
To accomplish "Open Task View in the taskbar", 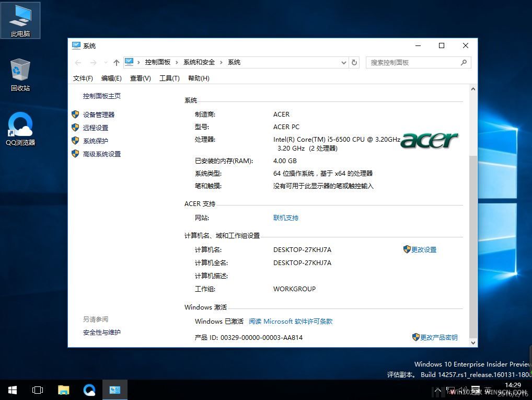I will (38, 390).
